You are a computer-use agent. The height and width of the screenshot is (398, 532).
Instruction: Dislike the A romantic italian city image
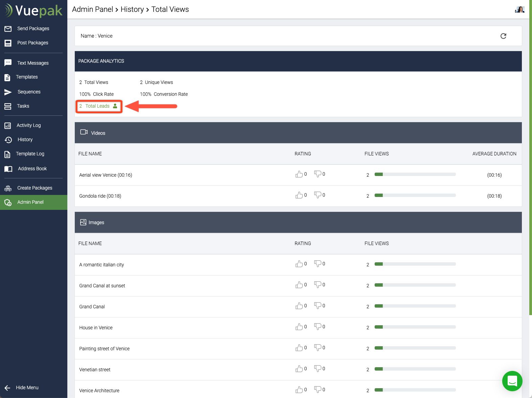[317, 264]
